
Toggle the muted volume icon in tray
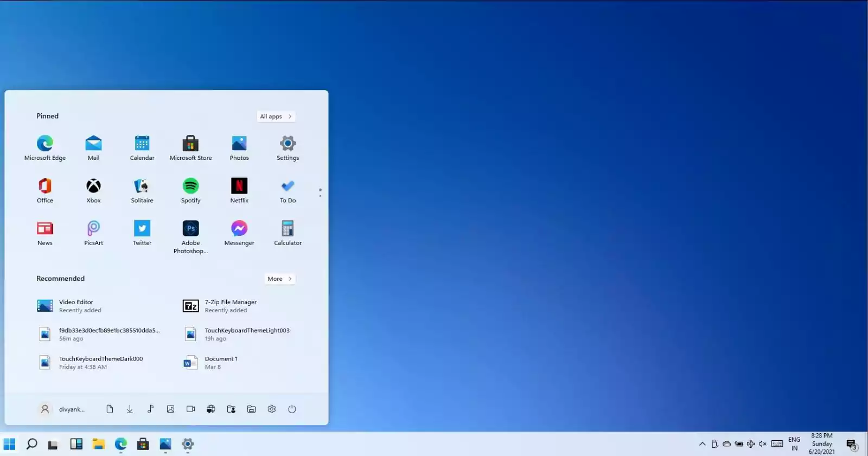(763, 444)
